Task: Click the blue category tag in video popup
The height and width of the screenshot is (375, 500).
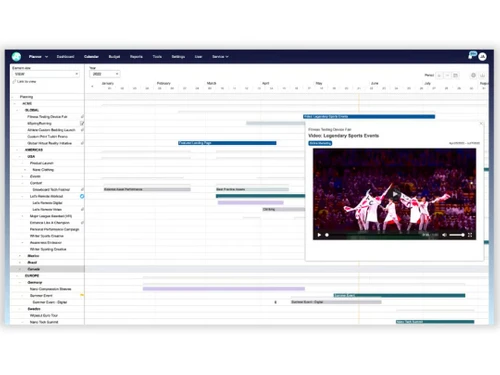Action: (320, 143)
